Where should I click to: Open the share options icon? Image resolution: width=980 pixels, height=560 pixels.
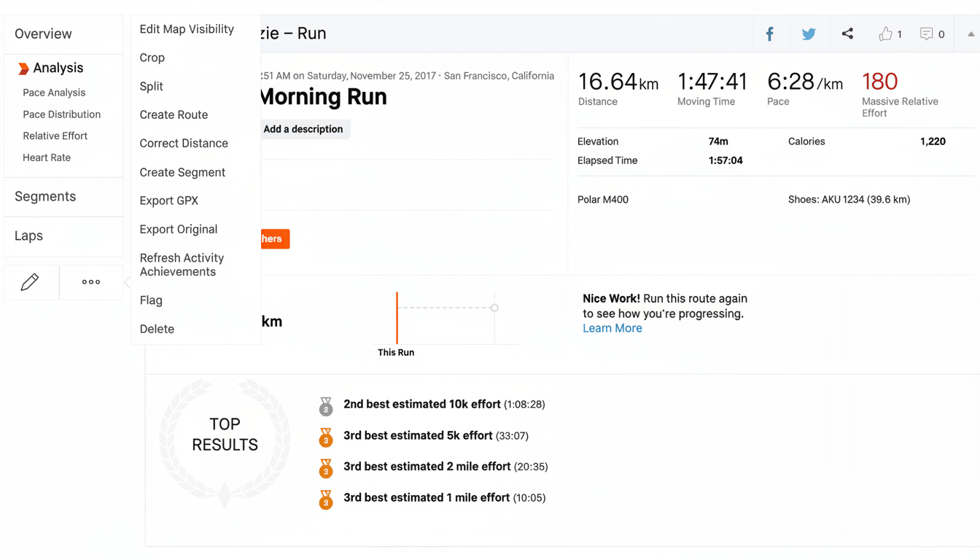(847, 33)
